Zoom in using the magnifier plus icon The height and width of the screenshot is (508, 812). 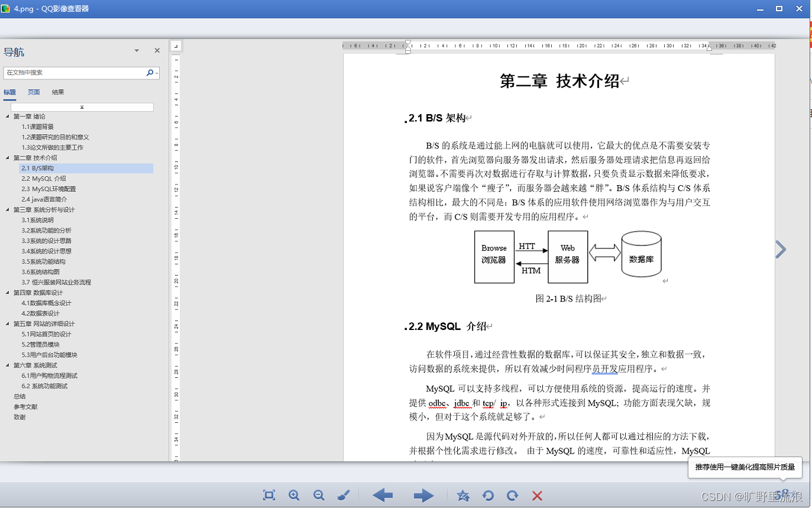[x=294, y=496]
